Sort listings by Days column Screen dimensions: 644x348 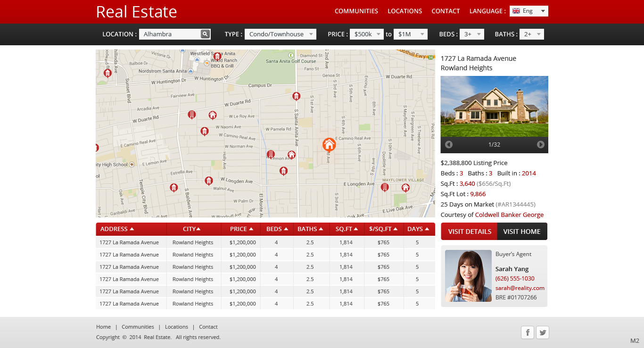point(418,229)
